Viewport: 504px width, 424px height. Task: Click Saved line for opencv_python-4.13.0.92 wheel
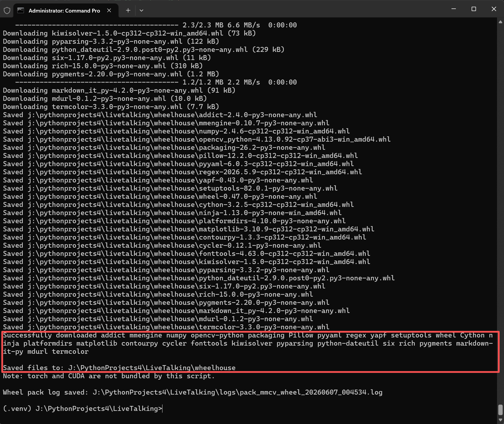197,139
